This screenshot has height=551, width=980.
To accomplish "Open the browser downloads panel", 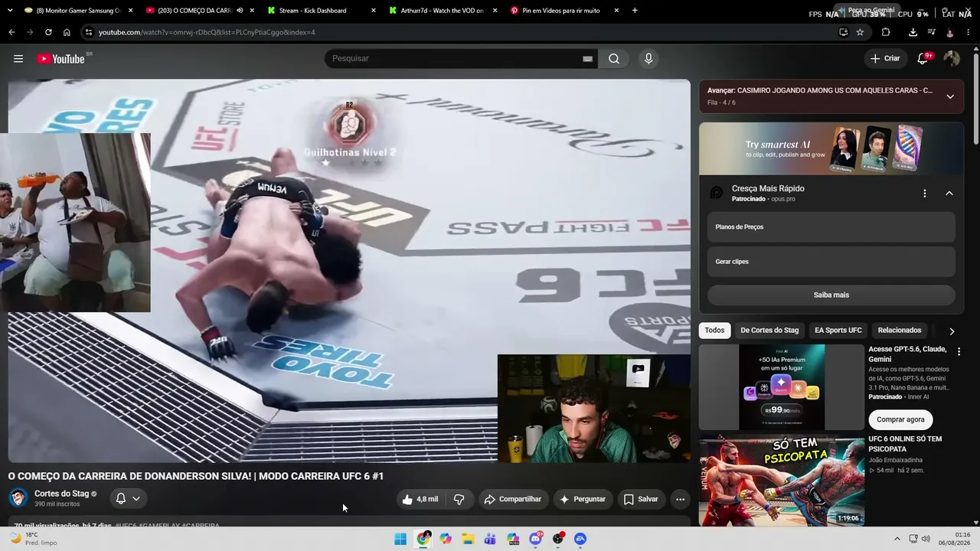I will [913, 32].
